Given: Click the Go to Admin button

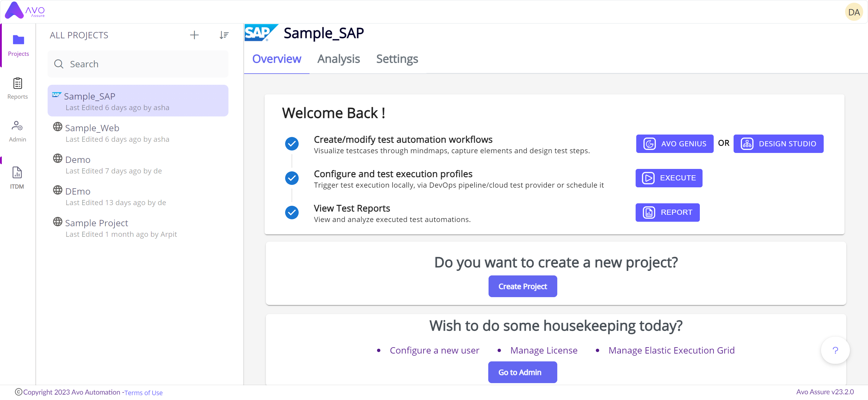Looking at the screenshot, I should [x=521, y=372].
